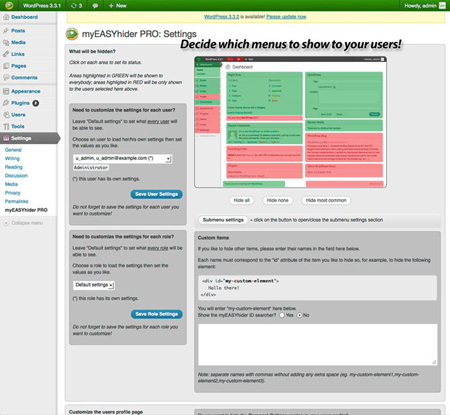Image resolution: width=450 pixels, height=415 pixels.
Task: Click Save User Settings button
Action: point(156,194)
